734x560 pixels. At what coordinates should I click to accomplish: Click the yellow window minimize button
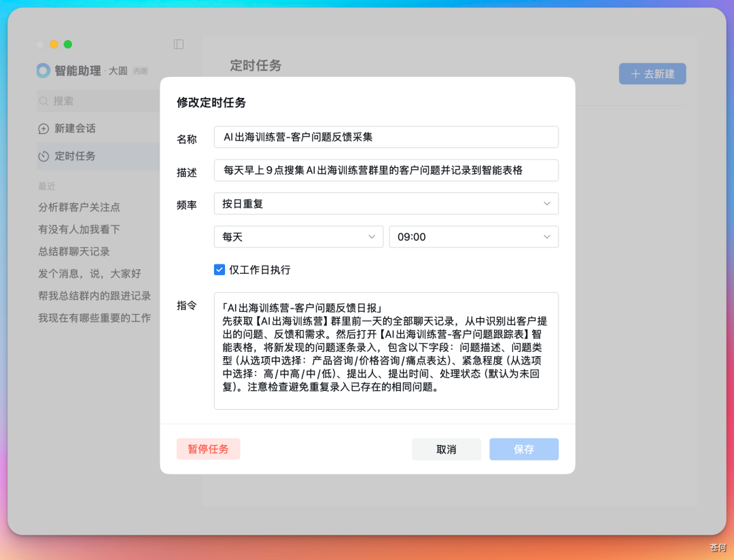54,44
